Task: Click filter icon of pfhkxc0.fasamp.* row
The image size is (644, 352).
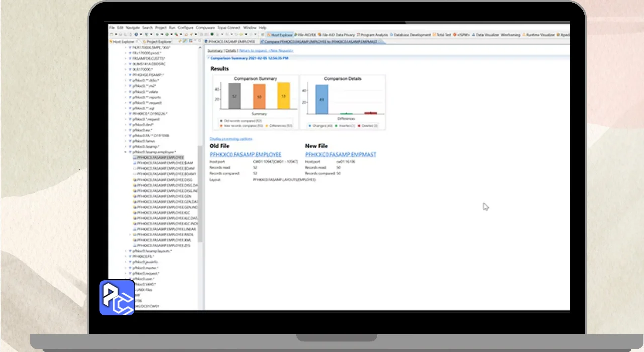Action: pos(130,146)
